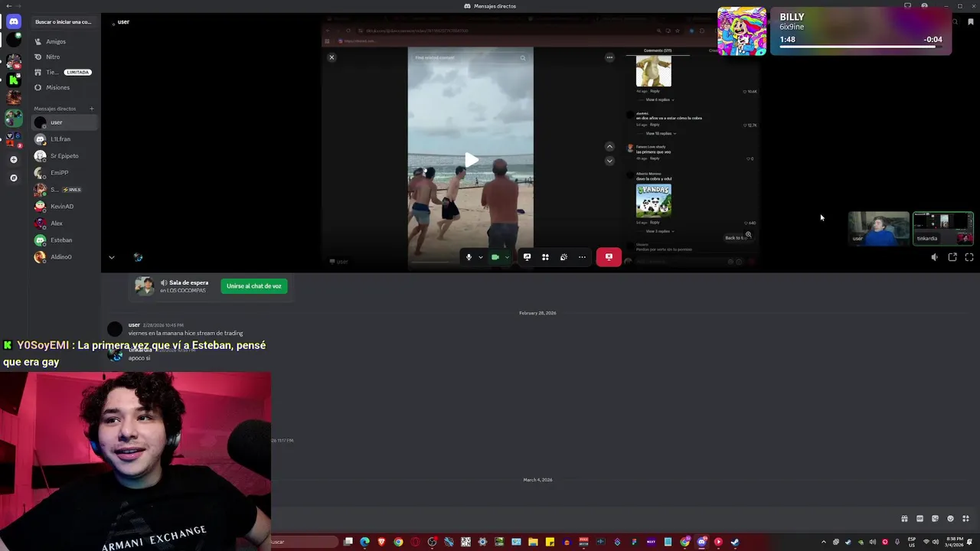Open the Tienda shop item labeled LIMITADA

(64, 72)
